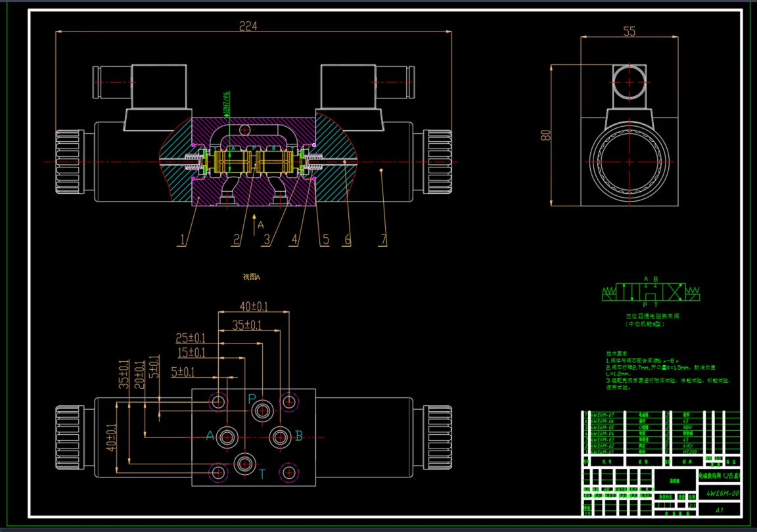Viewport: 757px width, 532px height.
Task: Click the 4WE6M-07 parts list row
Action: tap(662, 414)
